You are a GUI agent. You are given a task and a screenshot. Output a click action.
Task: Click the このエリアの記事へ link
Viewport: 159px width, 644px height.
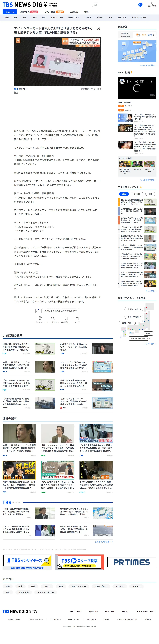click(x=104, y=542)
